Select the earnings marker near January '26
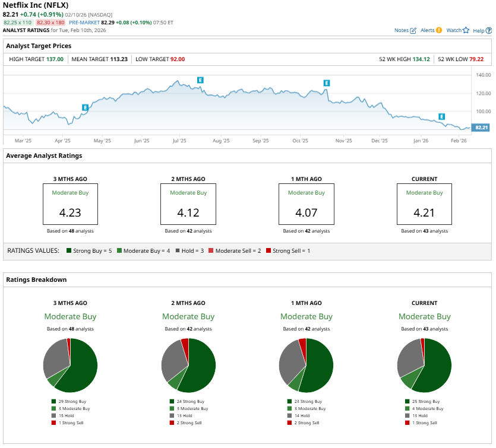The width and height of the screenshot is (496, 448). pos(441,116)
